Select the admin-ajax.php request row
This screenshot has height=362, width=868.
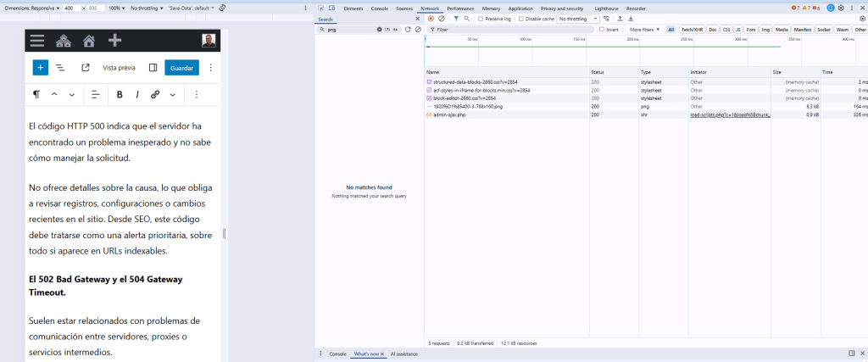pos(449,114)
